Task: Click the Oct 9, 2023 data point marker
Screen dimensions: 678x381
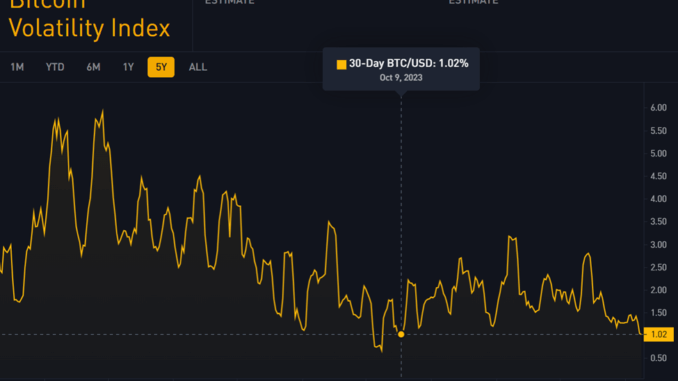Action: pos(401,334)
